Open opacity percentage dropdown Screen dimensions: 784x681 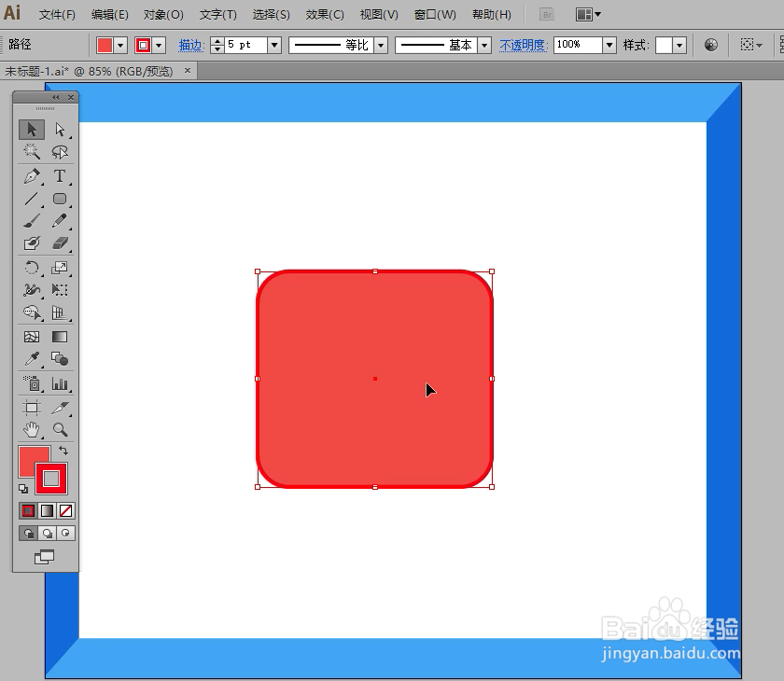(x=609, y=45)
